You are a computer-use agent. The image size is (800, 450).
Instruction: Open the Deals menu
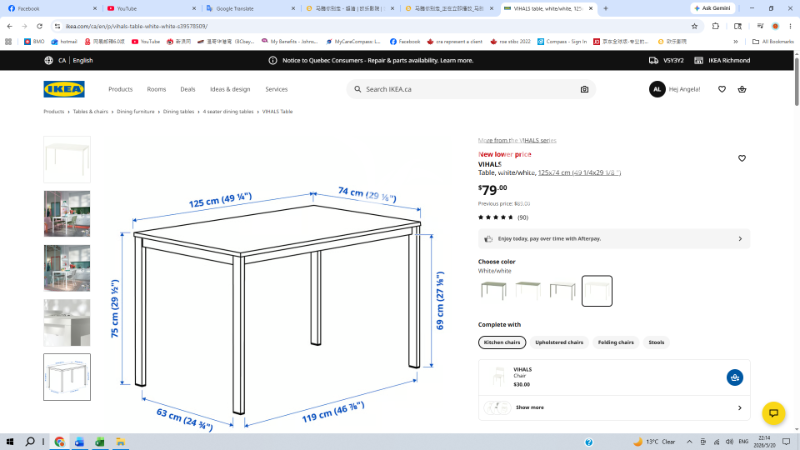tap(188, 89)
